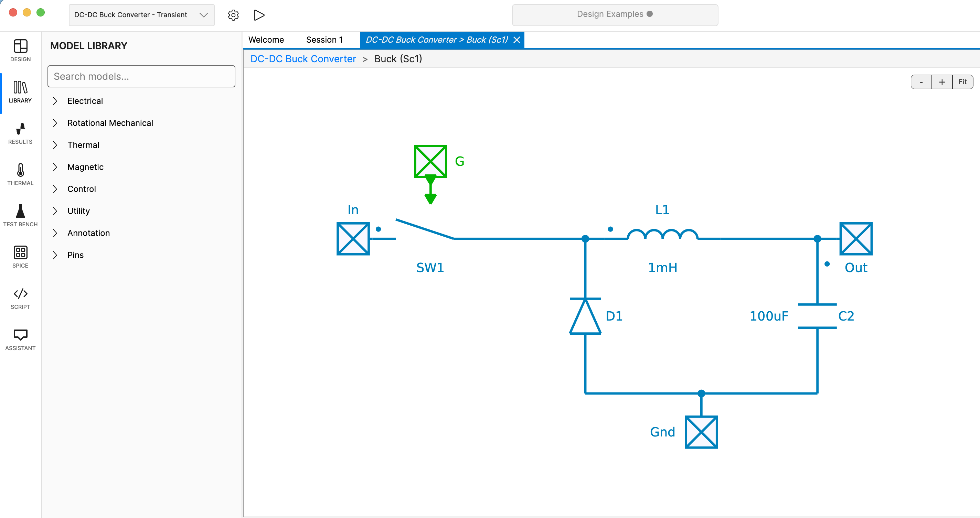Viewport: 980px width, 518px height.
Task: Close the Buck (Sc1) tab
Action: [517, 40]
